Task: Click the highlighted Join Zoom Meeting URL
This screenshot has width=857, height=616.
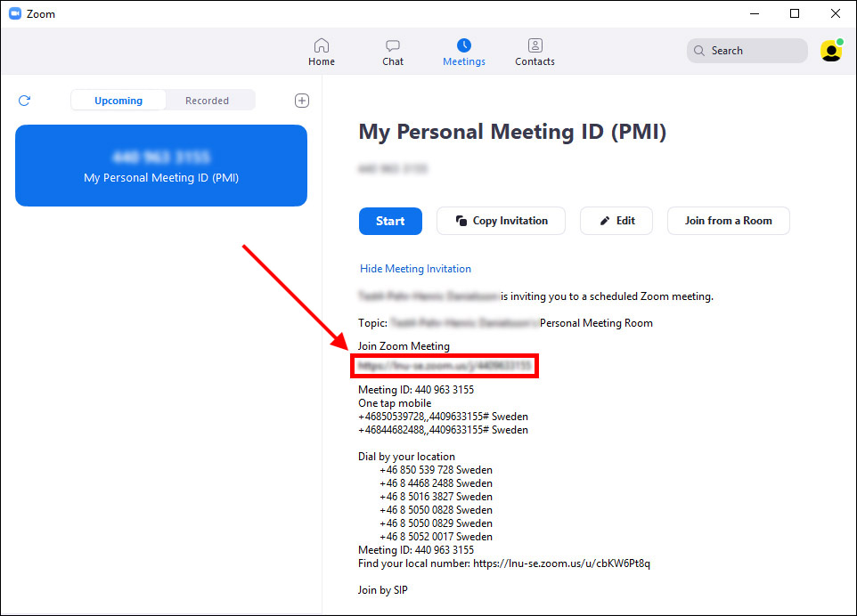Action: click(x=445, y=366)
